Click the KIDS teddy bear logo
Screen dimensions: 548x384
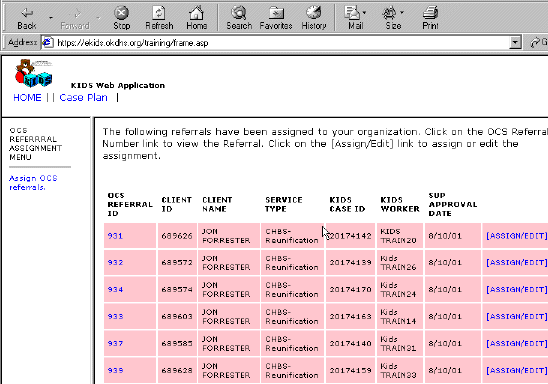(x=33, y=73)
